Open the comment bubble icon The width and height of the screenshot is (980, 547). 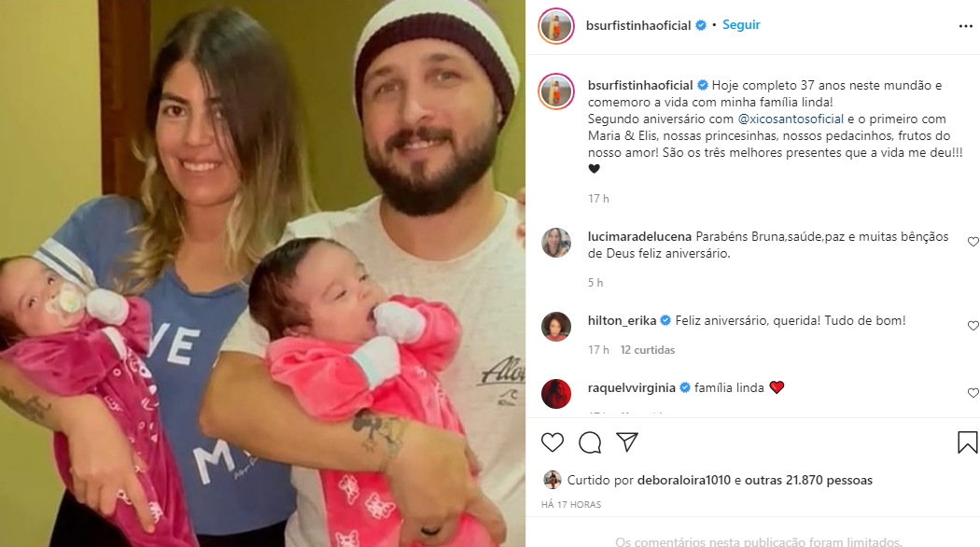pyautogui.click(x=589, y=442)
